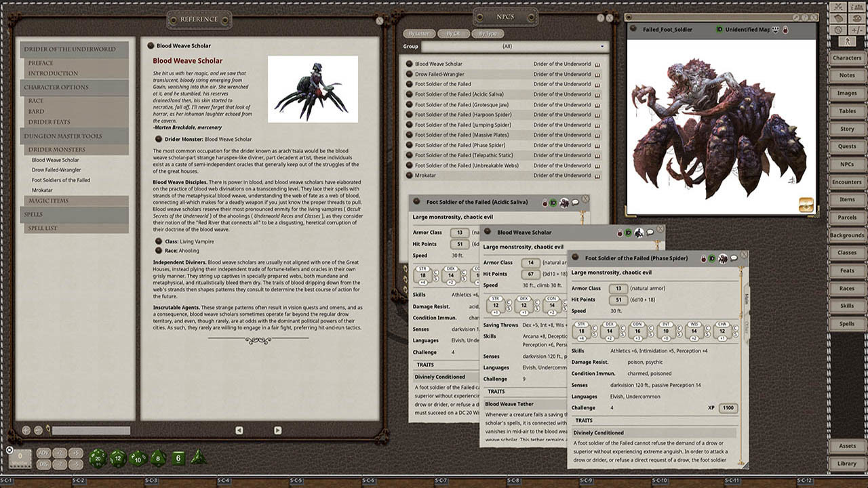Toggle ID on the Blood Weave Scholar sheet
Image resolution: width=868 pixels, height=488 pixels.
627,232
